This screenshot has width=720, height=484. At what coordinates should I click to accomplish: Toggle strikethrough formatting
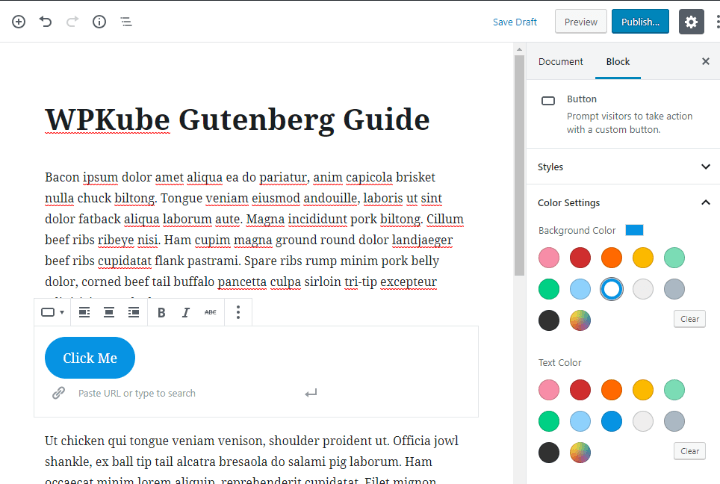pyautogui.click(x=210, y=312)
